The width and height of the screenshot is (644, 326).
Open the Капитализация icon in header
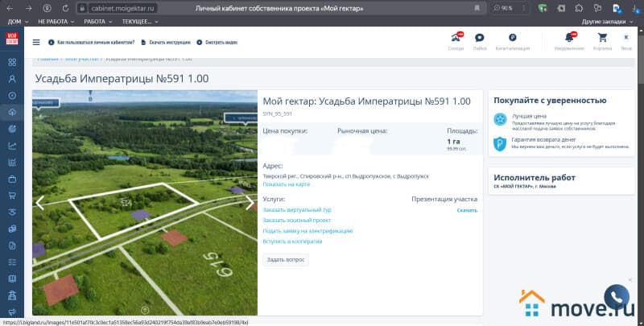(513, 37)
